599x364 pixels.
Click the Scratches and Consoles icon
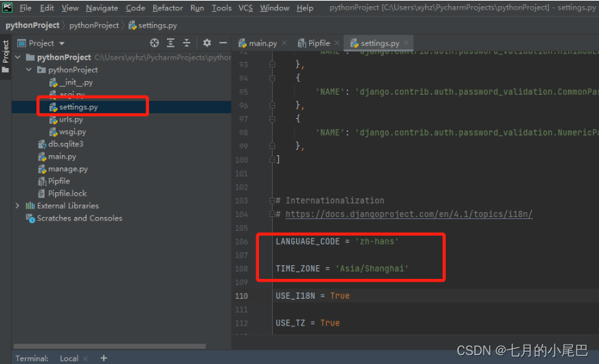[30, 218]
